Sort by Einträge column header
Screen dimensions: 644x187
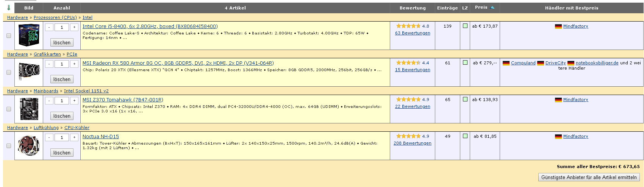pyautogui.click(x=447, y=8)
